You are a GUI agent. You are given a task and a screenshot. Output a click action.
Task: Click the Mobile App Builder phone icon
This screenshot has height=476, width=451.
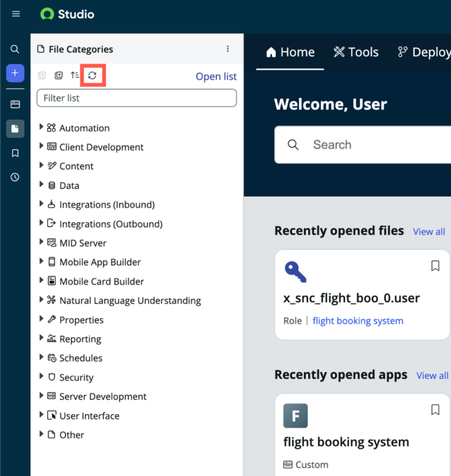(51, 262)
